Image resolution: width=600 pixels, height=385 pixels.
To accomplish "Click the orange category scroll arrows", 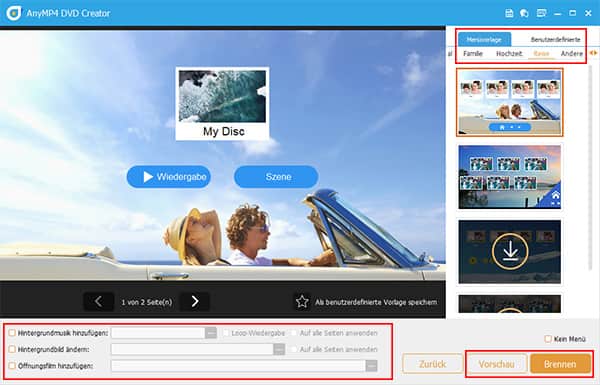I will coord(593,53).
